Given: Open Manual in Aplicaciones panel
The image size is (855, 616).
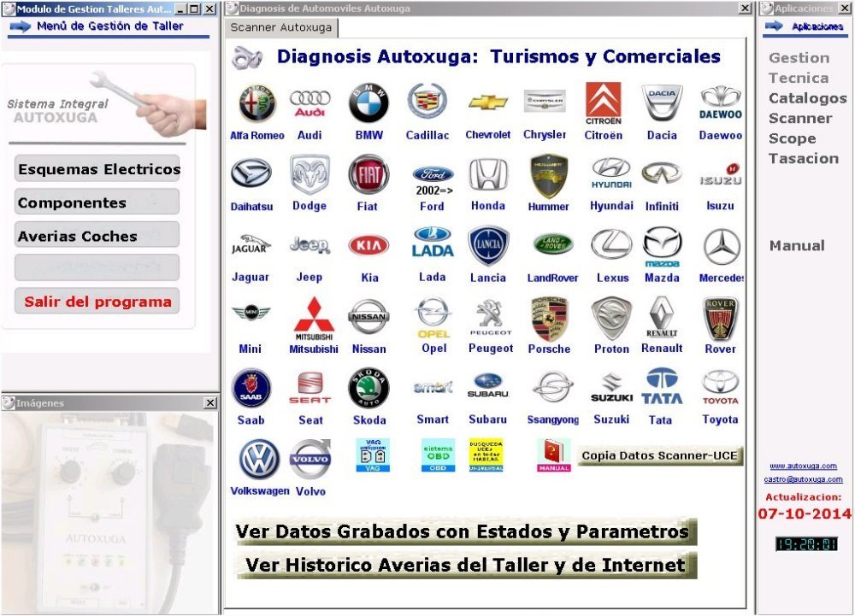Looking at the screenshot, I should (797, 246).
